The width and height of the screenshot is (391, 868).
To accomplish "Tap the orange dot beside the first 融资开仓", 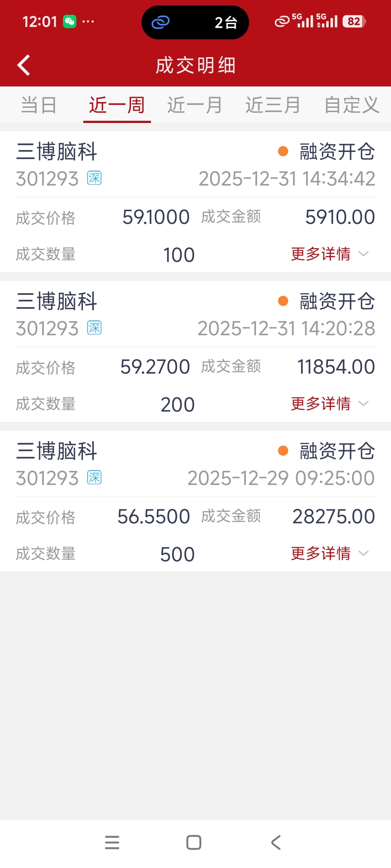I will pyautogui.click(x=283, y=151).
